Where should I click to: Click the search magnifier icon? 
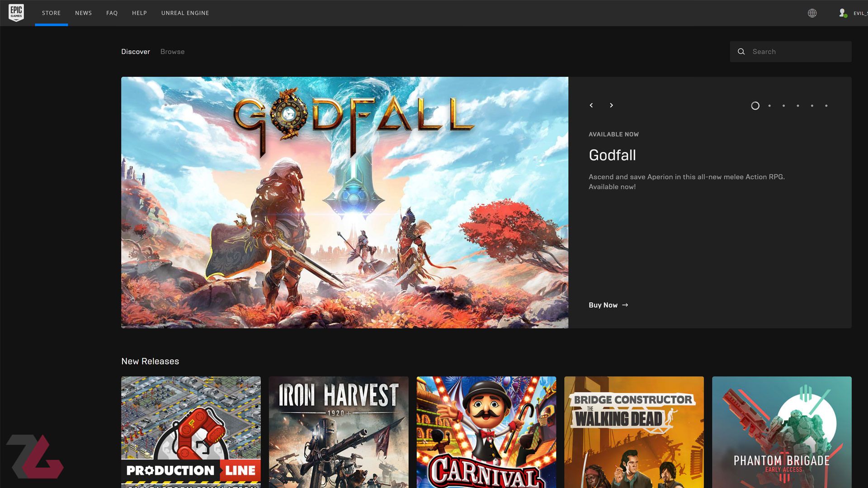pos(741,52)
